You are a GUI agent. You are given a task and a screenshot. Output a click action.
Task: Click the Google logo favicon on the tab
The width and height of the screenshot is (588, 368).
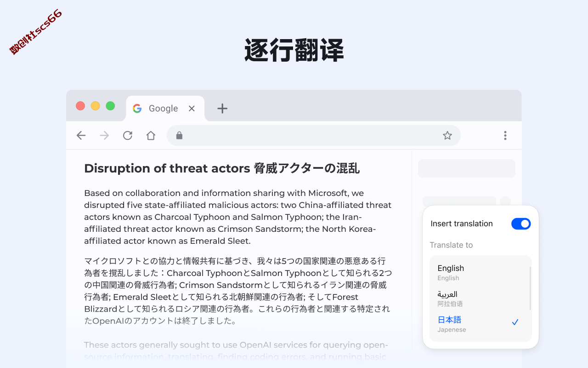pyautogui.click(x=137, y=109)
